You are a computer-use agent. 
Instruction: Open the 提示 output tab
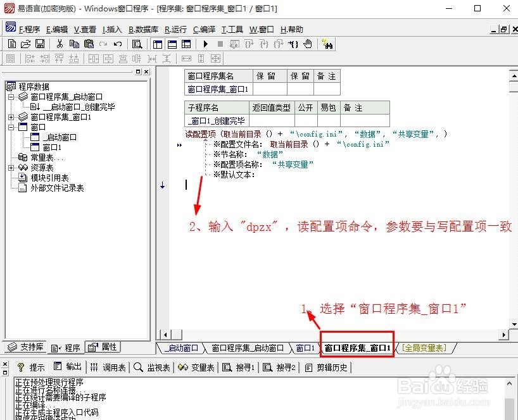(x=31, y=367)
